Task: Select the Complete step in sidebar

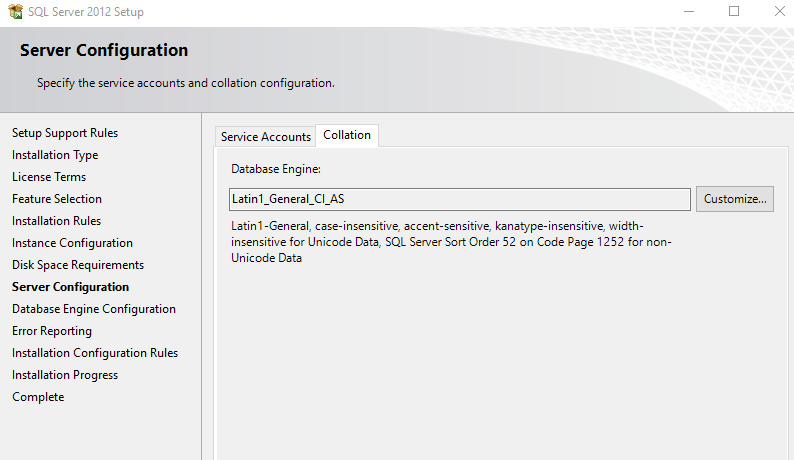Action: pyautogui.click(x=38, y=397)
